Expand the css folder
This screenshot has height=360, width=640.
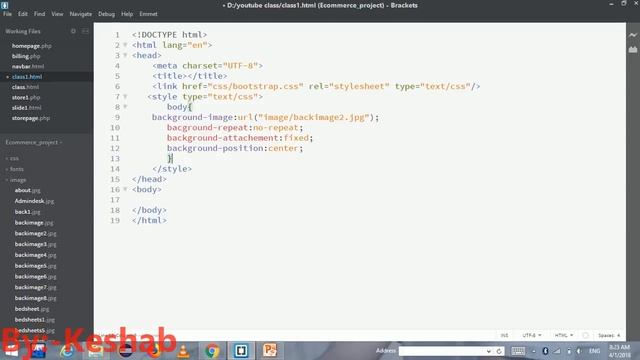click(x=14, y=158)
